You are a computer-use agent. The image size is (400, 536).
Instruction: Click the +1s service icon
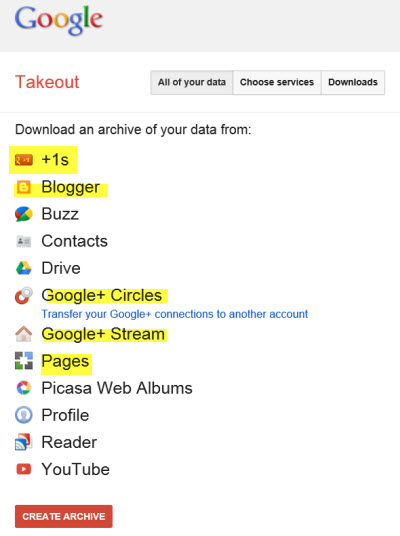(24, 160)
